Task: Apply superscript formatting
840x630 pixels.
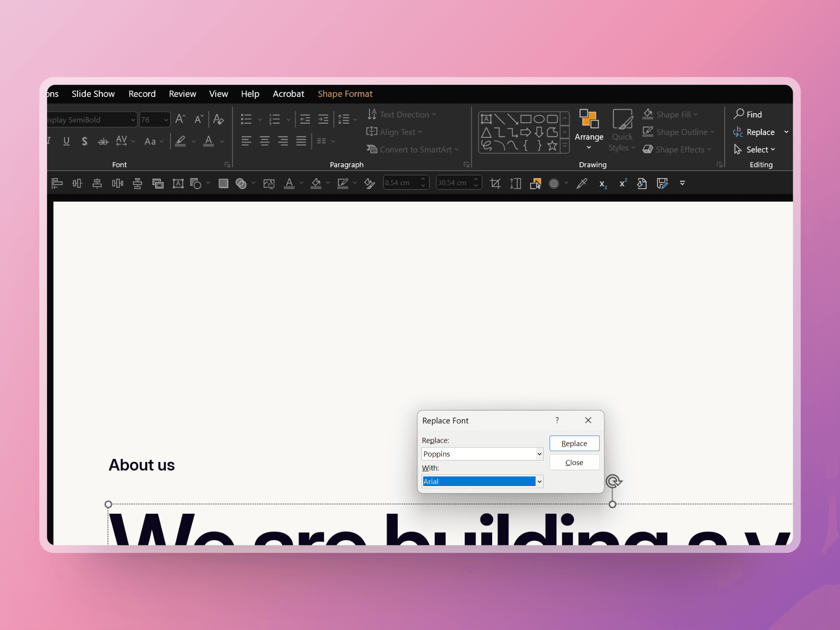Action: 623,183
